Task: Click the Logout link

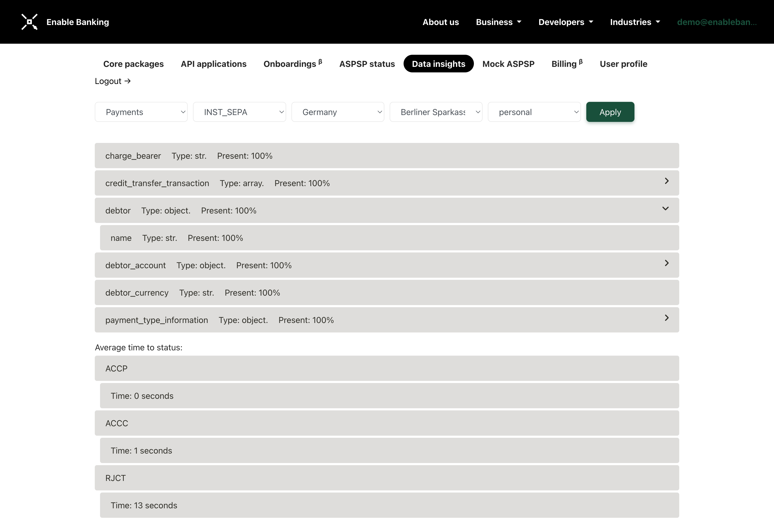Action: [x=113, y=81]
